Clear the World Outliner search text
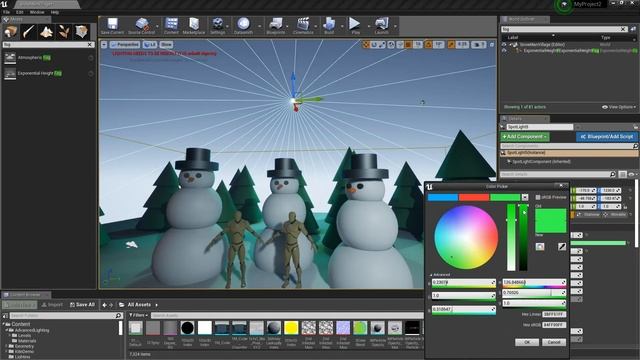Viewport: 640px width, 360px height. (623, 29)
